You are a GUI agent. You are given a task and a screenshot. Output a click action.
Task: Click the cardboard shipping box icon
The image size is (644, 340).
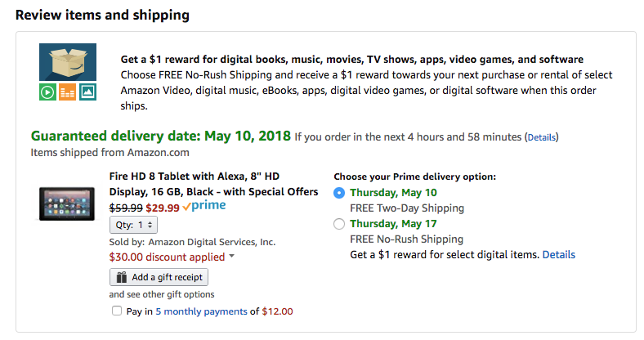point(68,63)
